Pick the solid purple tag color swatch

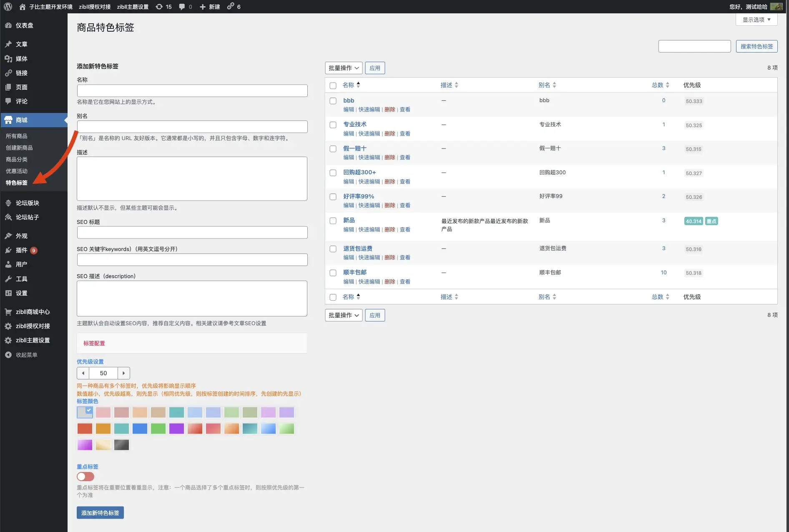coord(176,429)
